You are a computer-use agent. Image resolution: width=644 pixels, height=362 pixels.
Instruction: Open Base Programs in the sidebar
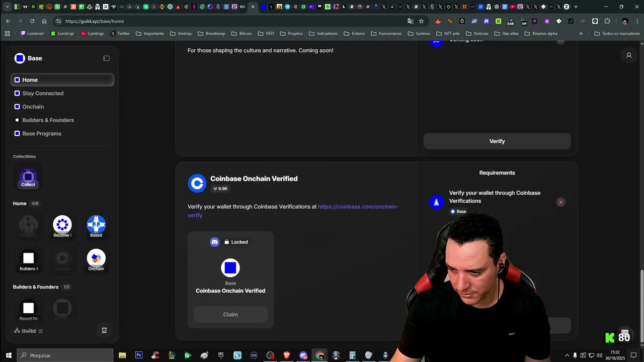pos(62,134)
